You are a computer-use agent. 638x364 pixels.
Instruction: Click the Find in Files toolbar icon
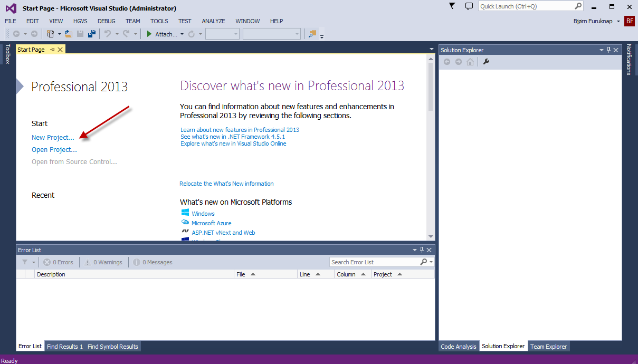[312, 34]
